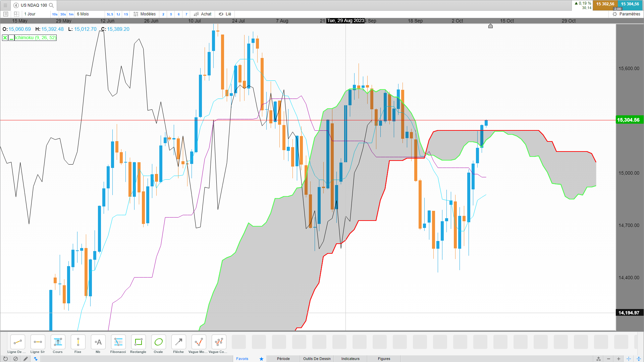Select the Cours price tool
Viewport: 644px width, 362px height.
pos(58,342)
